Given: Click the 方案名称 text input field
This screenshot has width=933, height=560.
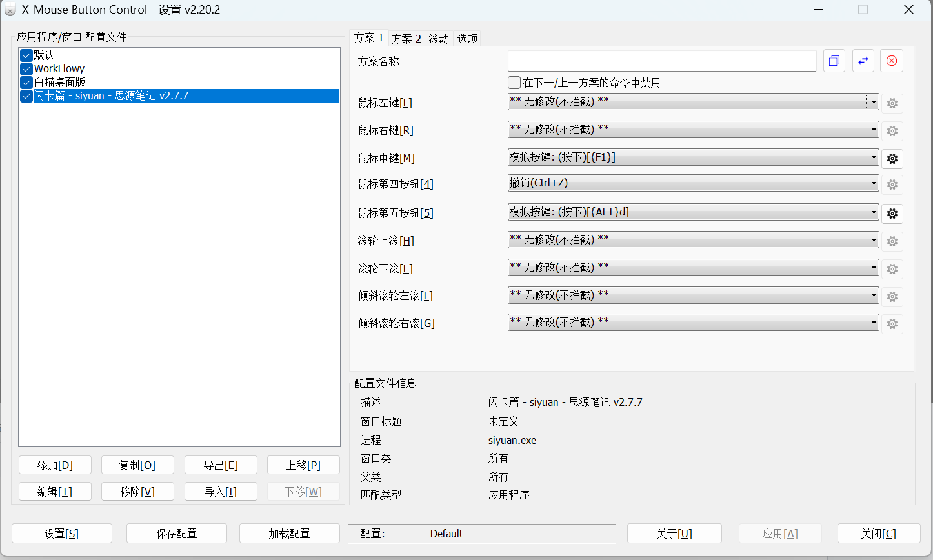Looking at the screenshot, I should [662, 61].
